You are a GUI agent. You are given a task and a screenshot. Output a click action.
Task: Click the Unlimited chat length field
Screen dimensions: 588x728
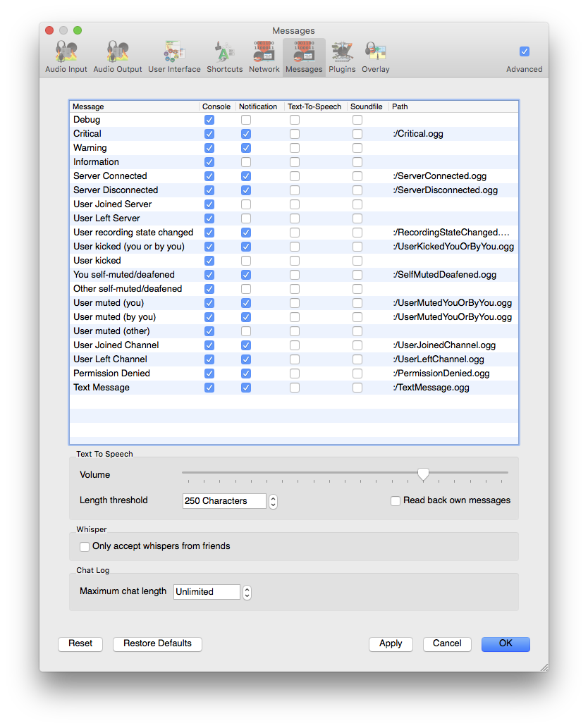[207, 592]
